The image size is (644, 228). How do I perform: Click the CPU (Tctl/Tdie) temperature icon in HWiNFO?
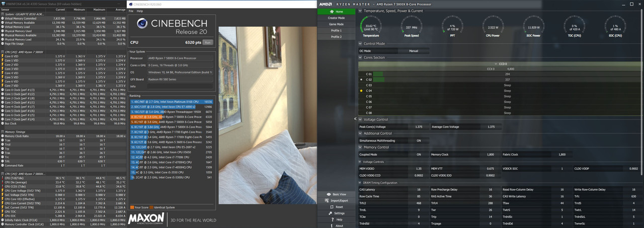tap(2, 178)
